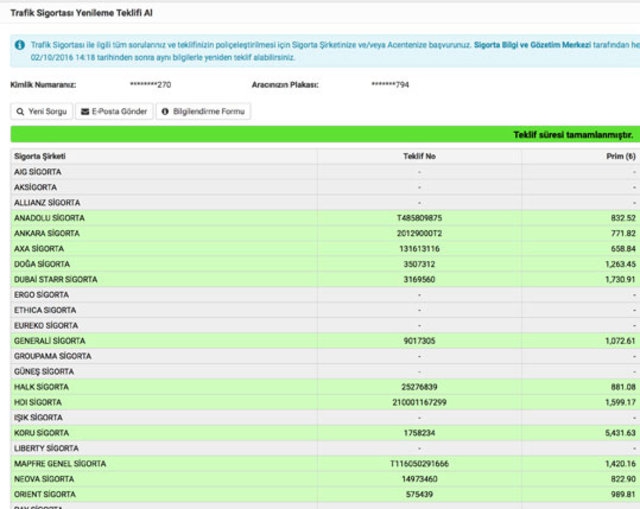640x509 pixels.
Task: Select the AKSİGORTA row
Action: tap(325, 187)
